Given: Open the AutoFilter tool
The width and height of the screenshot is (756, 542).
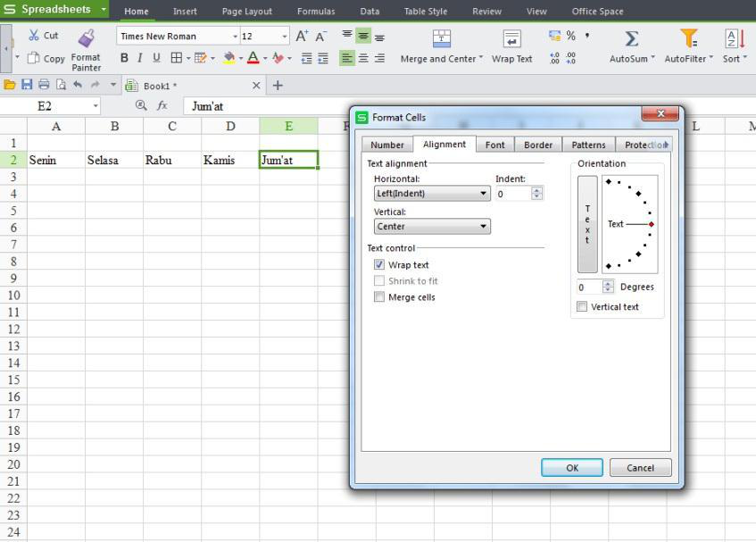Looking at the screenshot, I should point(687,39).
